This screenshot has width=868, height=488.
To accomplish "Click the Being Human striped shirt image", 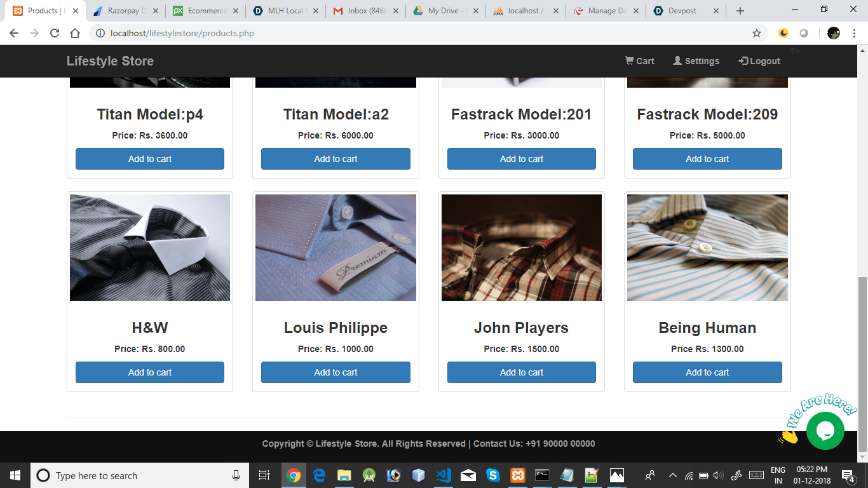I will coord(707,248).
